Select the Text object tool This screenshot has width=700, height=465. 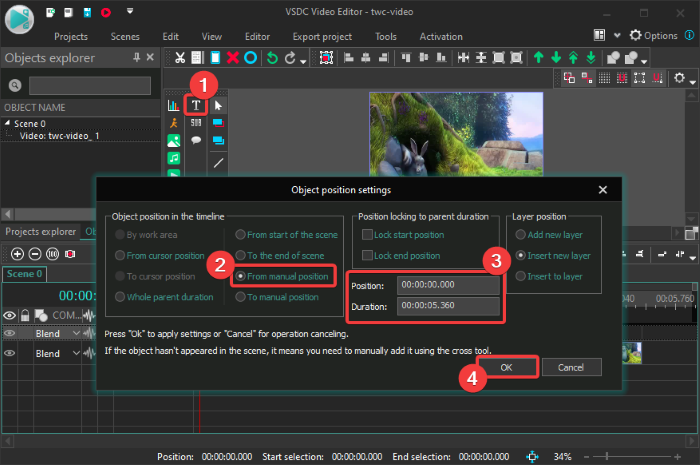(196, 105)
